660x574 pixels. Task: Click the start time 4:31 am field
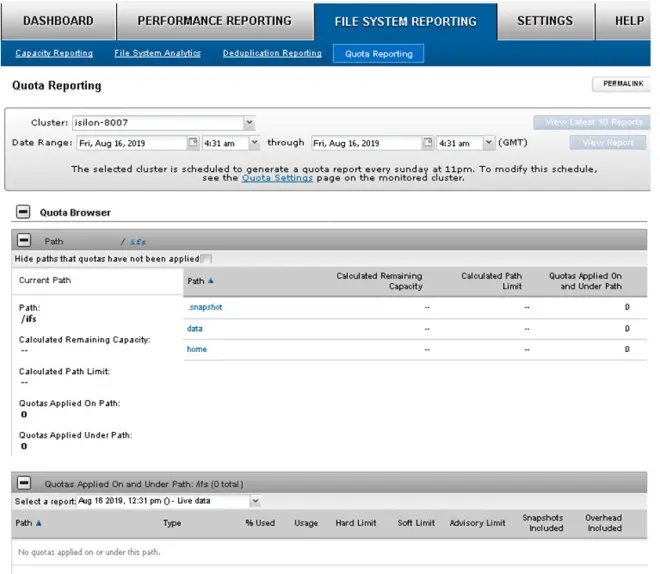(226, 143)
